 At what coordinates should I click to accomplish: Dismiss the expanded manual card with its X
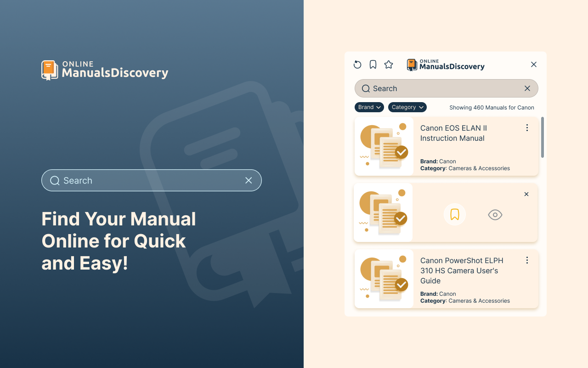[526, 194]
